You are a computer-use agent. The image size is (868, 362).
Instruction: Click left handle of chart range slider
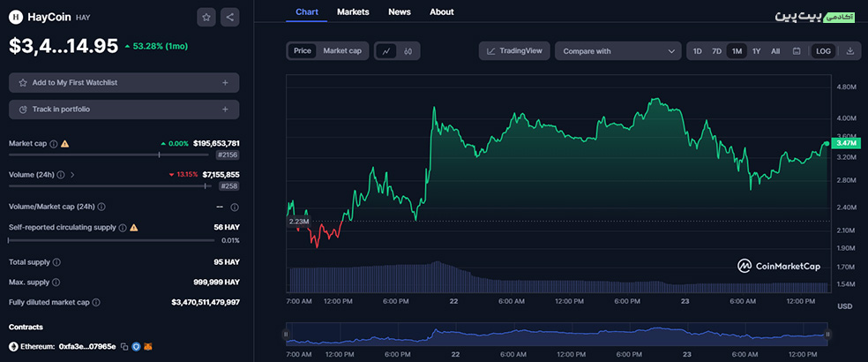tap(286, 335)
